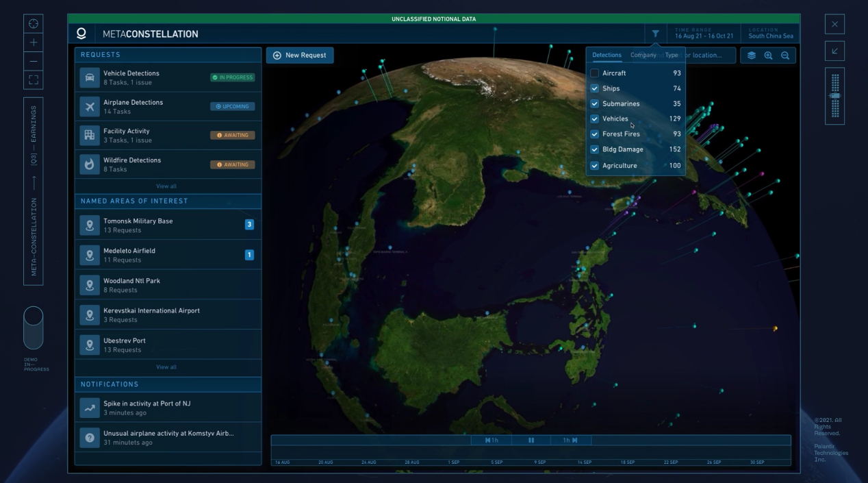Click the Upcoming status badge
The height and width of the screenshot is (483, 868).
tap(233, 106)
